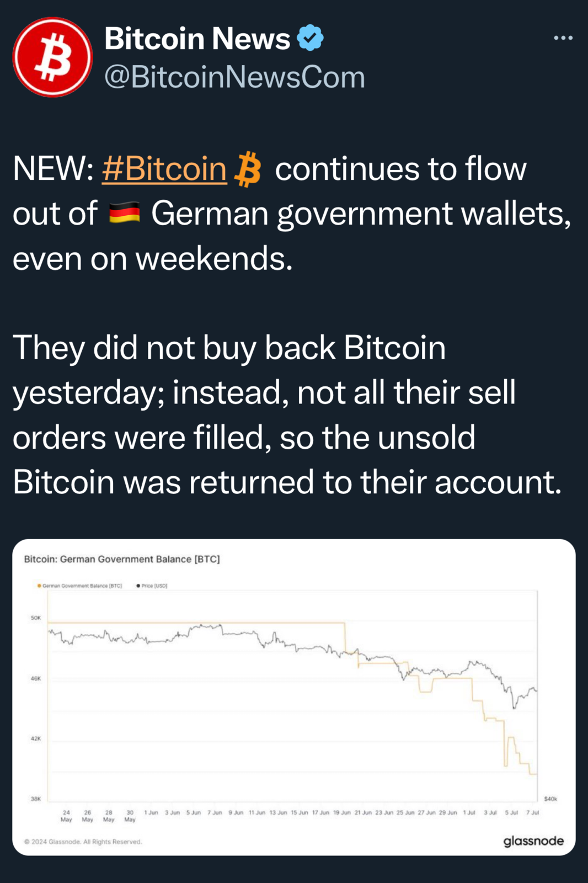Click the tweet paragraph starting 'They did not buy'
Image resolution: width=588 pixels, height=883 pixels.
tap(287, 415)
